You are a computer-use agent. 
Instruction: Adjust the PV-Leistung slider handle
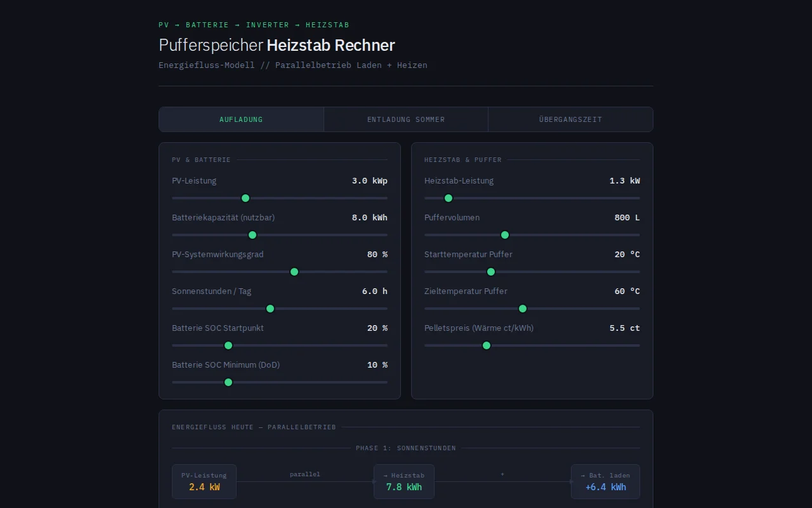[x=246, y=198]
